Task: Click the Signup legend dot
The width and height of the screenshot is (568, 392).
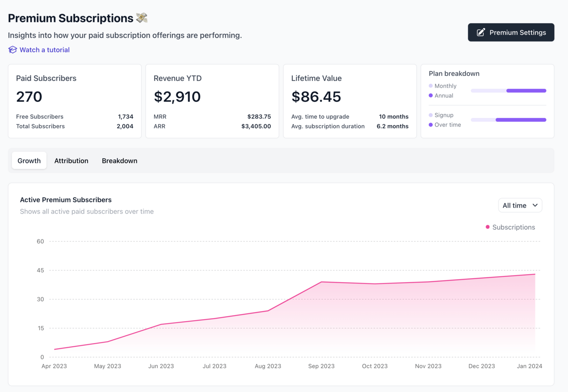Action: 431,115
